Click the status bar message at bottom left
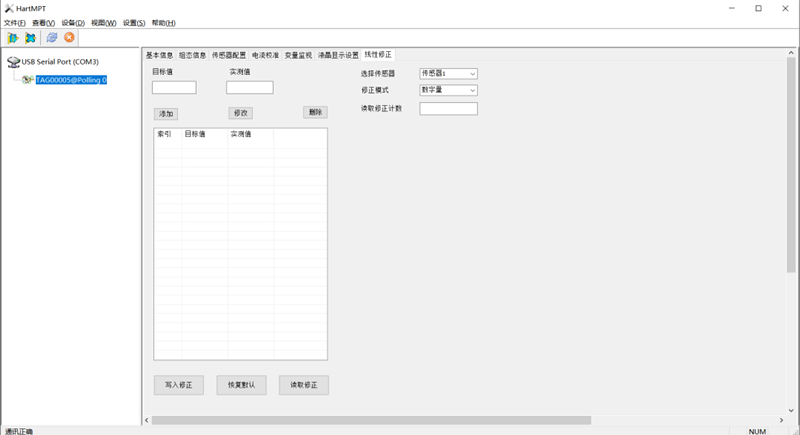800x435 pixels. 19,431
